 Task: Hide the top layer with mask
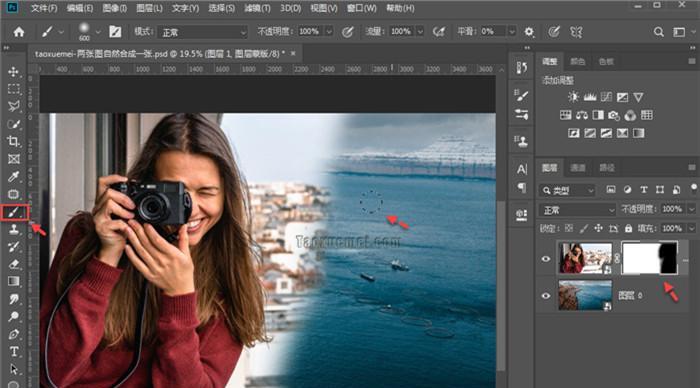point(546,259)
